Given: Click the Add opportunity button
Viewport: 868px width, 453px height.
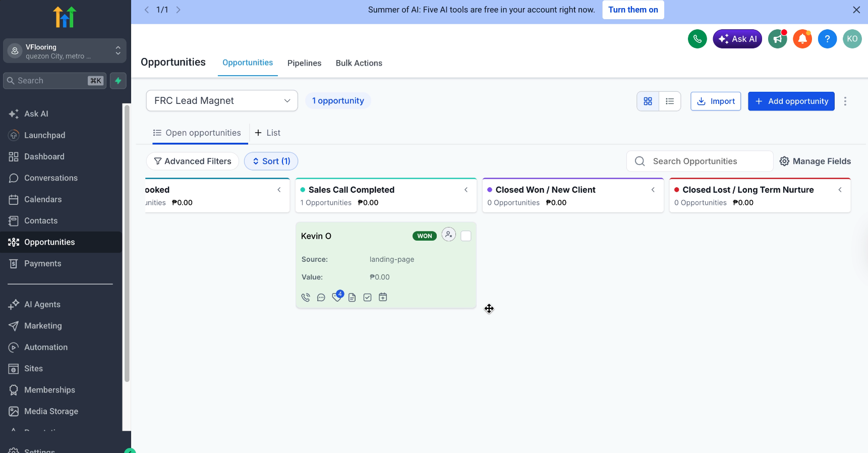Looking at the screenshot, I should pyautogui.click(x=791, y=101).
